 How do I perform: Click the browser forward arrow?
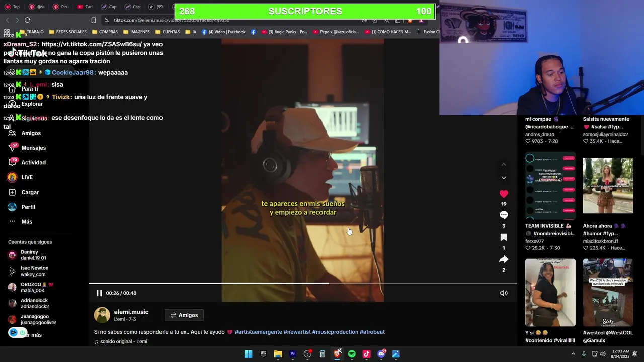point(17,20)
